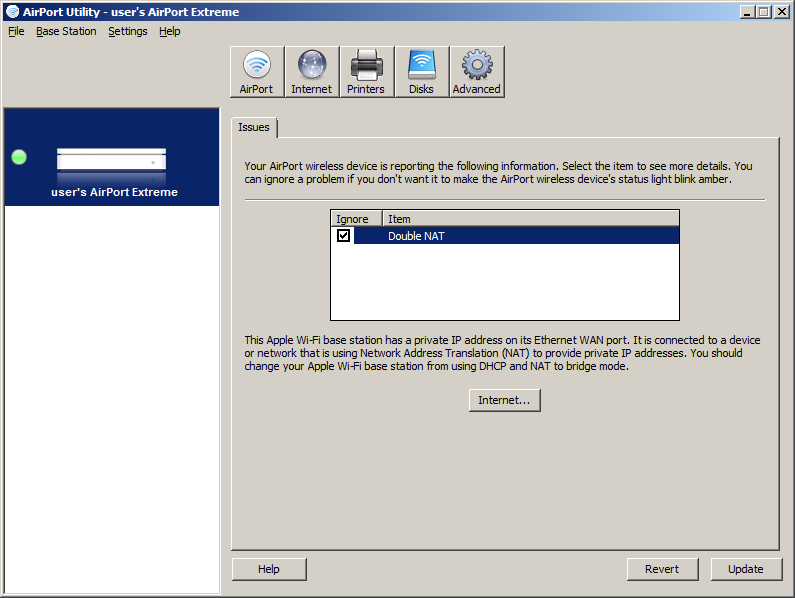The height and width of the screenshot is (598, 795).
Task: Open the AirPort toolbar pane
Action: point(257,72)
